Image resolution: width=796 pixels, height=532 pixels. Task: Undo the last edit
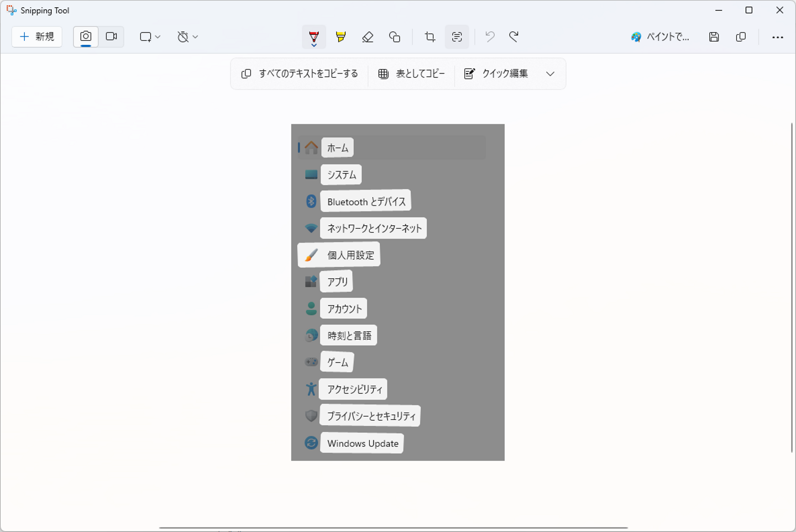(x=490, y=37)
